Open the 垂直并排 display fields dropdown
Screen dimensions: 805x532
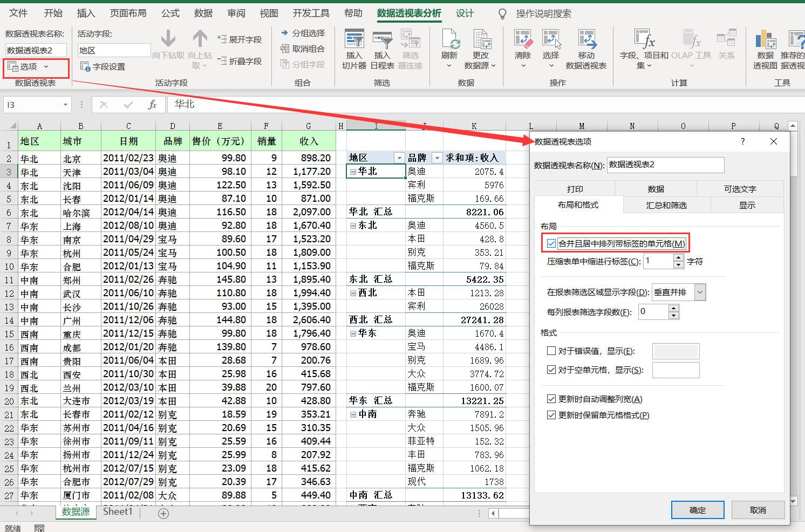point(700,292)
